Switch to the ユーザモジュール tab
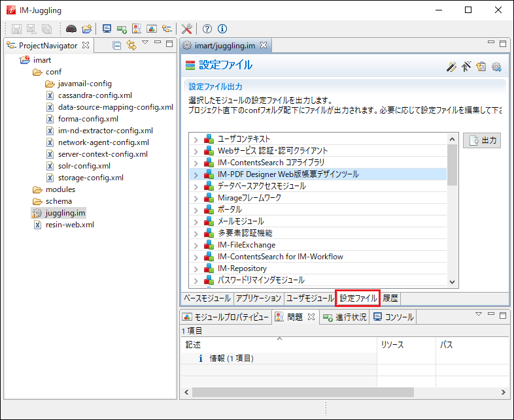Viewport: 514px width, 420px height. (310, 299)
